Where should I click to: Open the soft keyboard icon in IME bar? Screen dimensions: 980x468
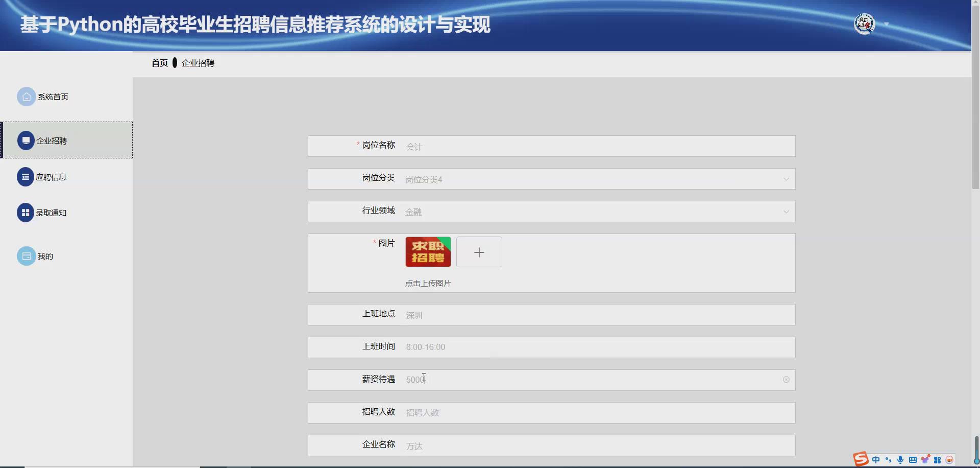[x=913, y=460]
